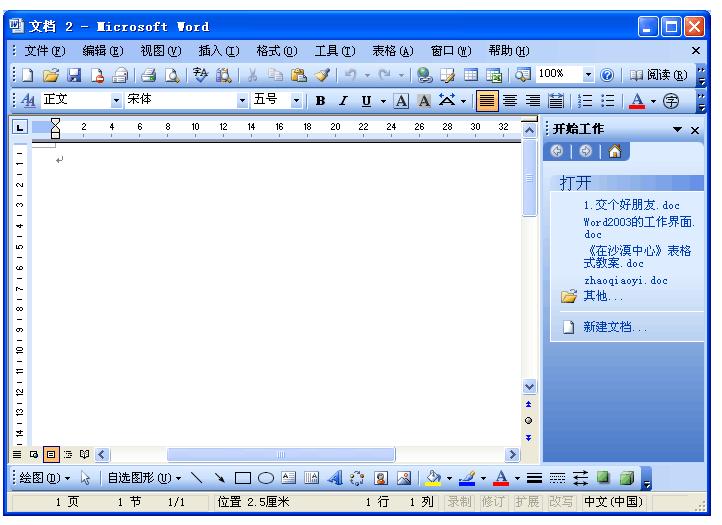This screenshot has height=525, width=722.
Task: Insert WordArt from the drawing toolbar
Action: (x=335, y=478)
